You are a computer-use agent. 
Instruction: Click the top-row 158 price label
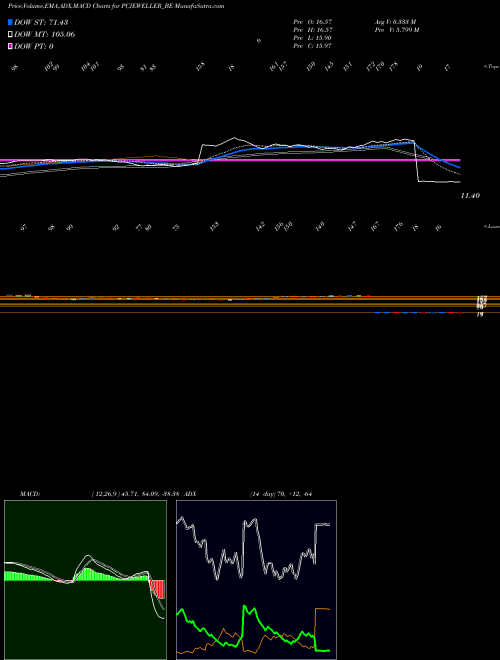click(x=200, y=66)
